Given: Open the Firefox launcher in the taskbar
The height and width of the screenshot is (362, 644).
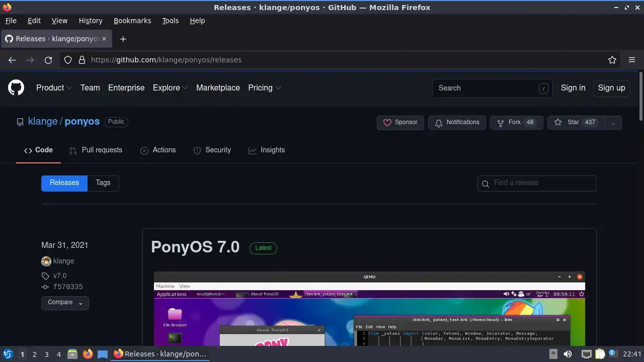Looking at the screenshot, I should (x=88, y=354).
